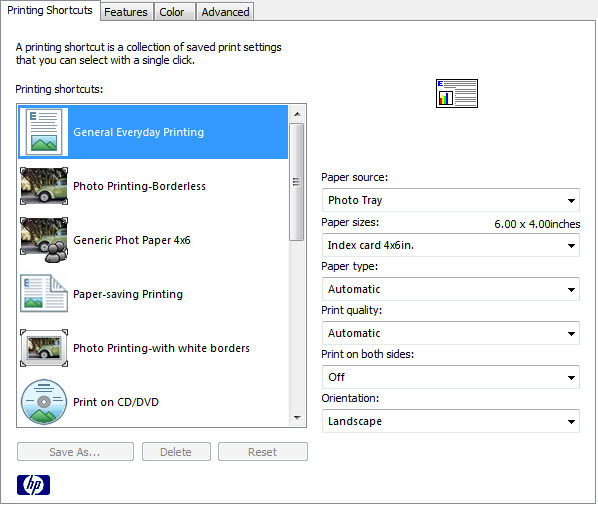Viewport: 598px width, 505px height.
Task: Choose the Generic Phot Paper 4x6 icon
Action: (x=44, y=240)
